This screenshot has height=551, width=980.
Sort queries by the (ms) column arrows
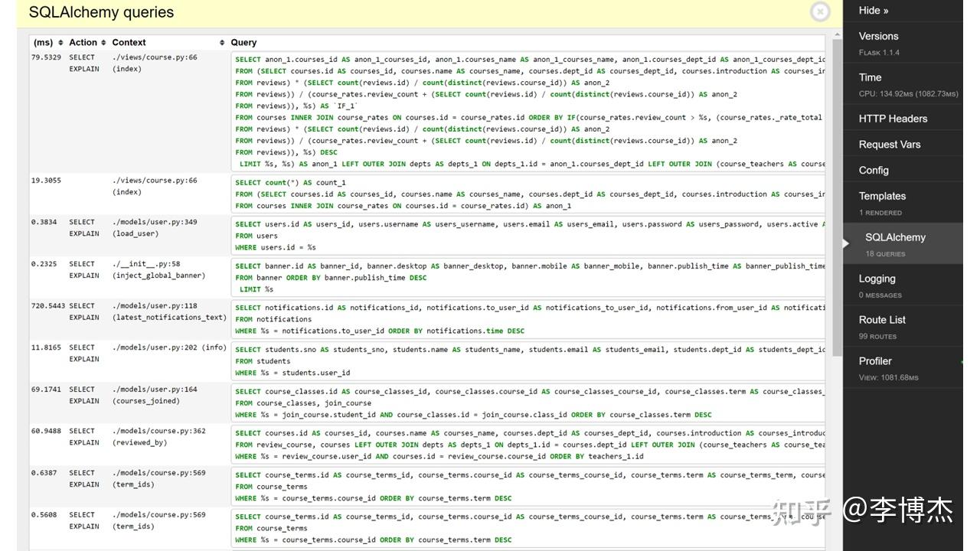point(60,43)
